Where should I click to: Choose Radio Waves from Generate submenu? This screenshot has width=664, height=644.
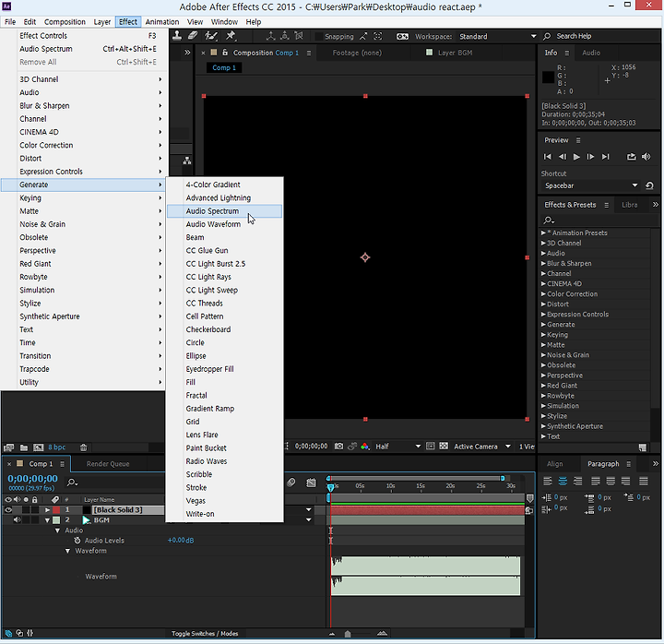click(x=224, y=461)
